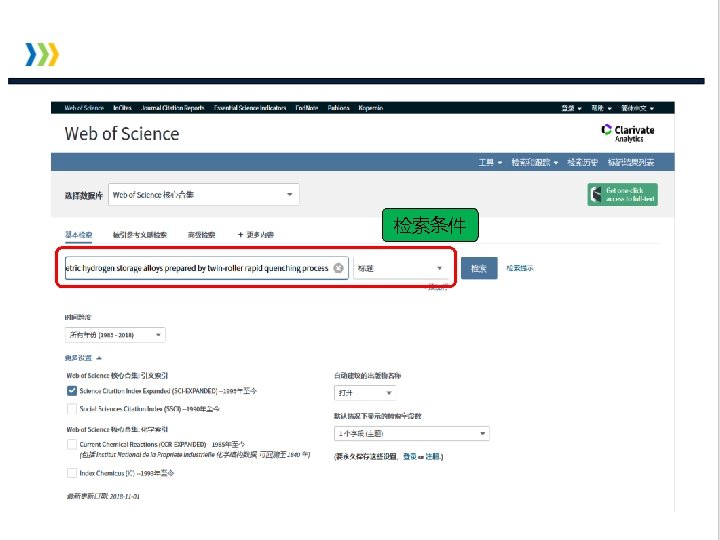The height and width of the screenshot is (540, 720).
Task: Open InCites from top navigation bar
Action: [122, 108]
